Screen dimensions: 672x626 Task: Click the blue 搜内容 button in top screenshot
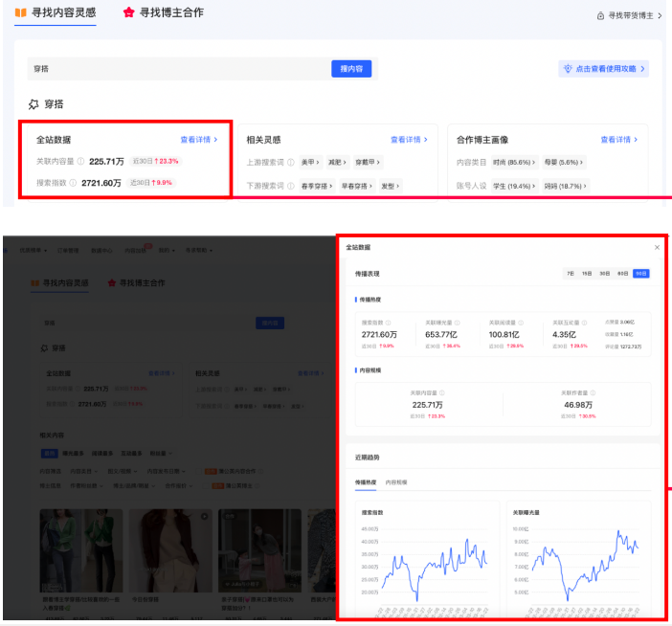[351, 69]
